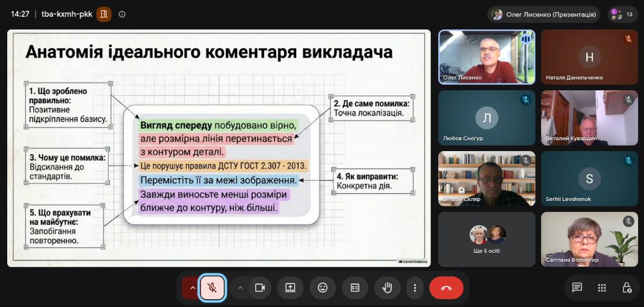This screenshot has width=644, height=307.
Task: Expand video settings chevron beside camera
Action: [241, 288]
